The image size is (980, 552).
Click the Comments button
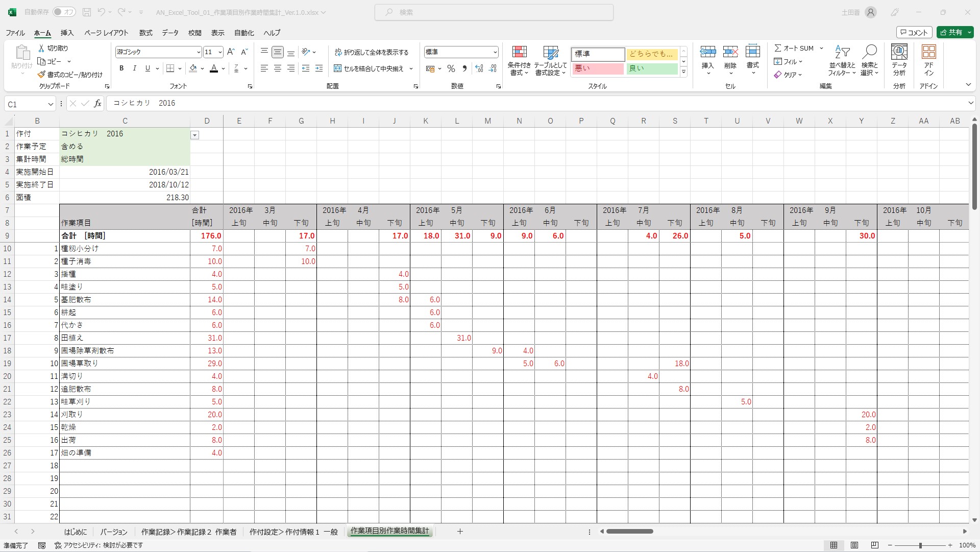click(x=914, y=33)
